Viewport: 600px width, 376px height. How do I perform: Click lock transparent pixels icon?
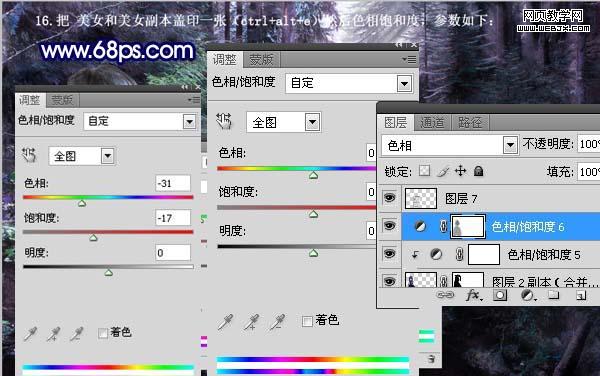tap(424, 171)
